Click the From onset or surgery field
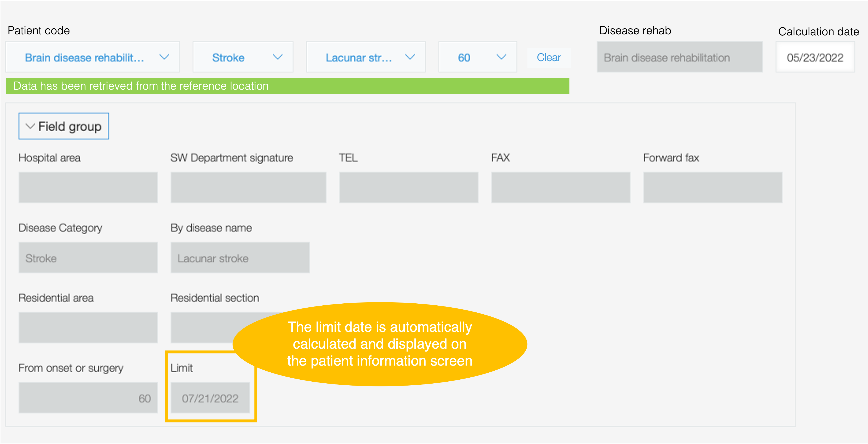The height and width of the screenshot is (444, 868). tap(88, 398)
